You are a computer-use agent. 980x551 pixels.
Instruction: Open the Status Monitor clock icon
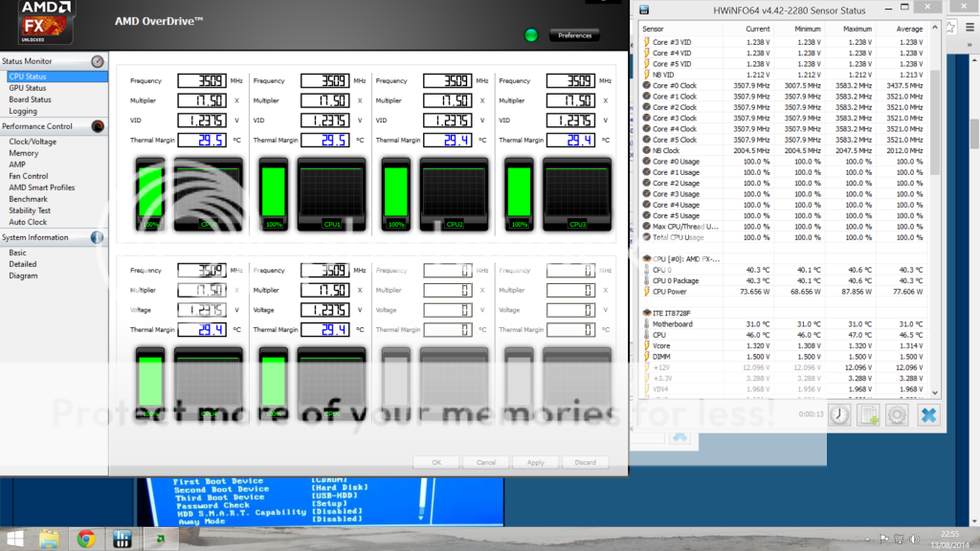click(98, 61)
